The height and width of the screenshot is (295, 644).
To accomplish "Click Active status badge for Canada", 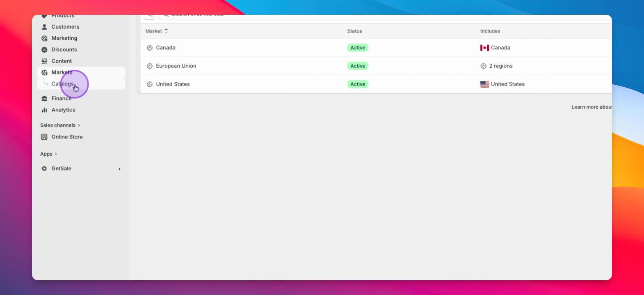I will [358, 48].
